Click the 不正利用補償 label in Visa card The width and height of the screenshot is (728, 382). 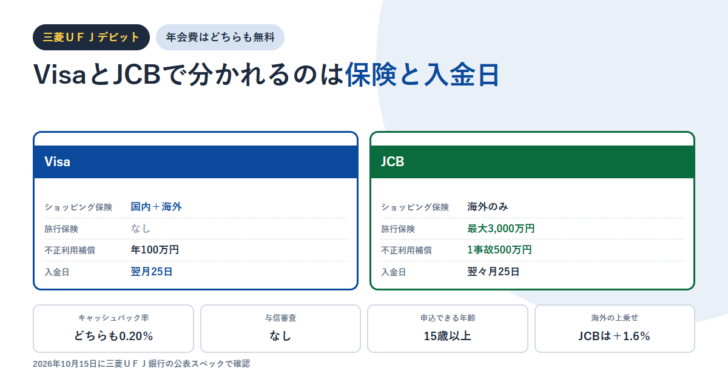(x=70, y=250)
